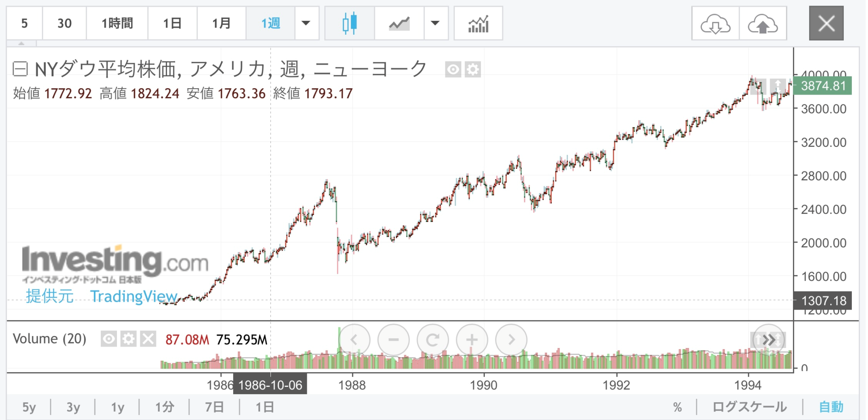Open chart style dropdown arrow
This screenshot has height=420, width=868.
pos(435,23)
